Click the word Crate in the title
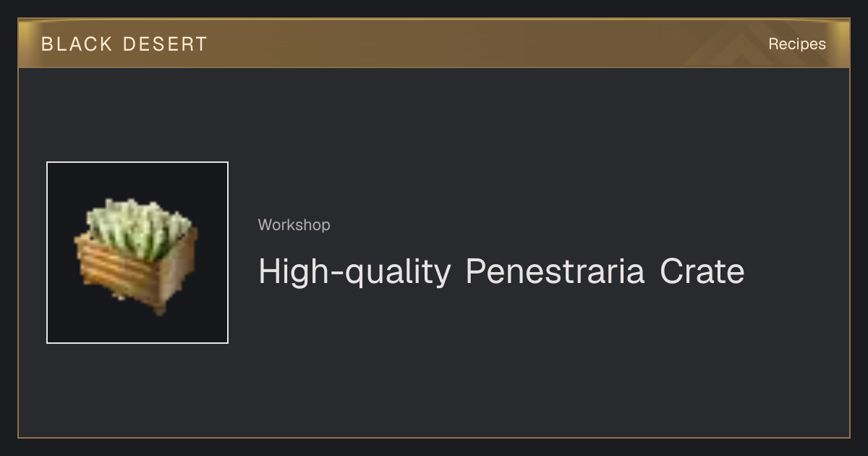The image size is (868, 456). (x=702, y=271)
